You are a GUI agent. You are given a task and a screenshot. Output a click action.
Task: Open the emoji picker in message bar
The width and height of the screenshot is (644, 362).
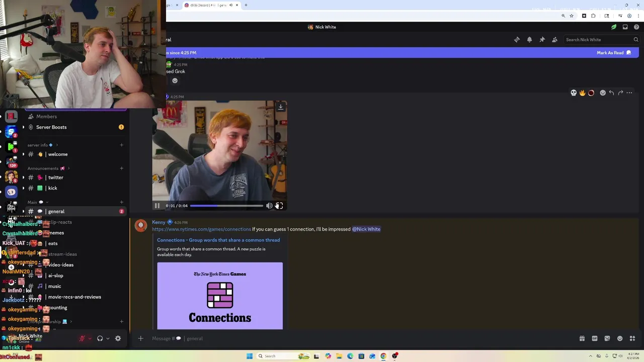[x=620, y=338]
